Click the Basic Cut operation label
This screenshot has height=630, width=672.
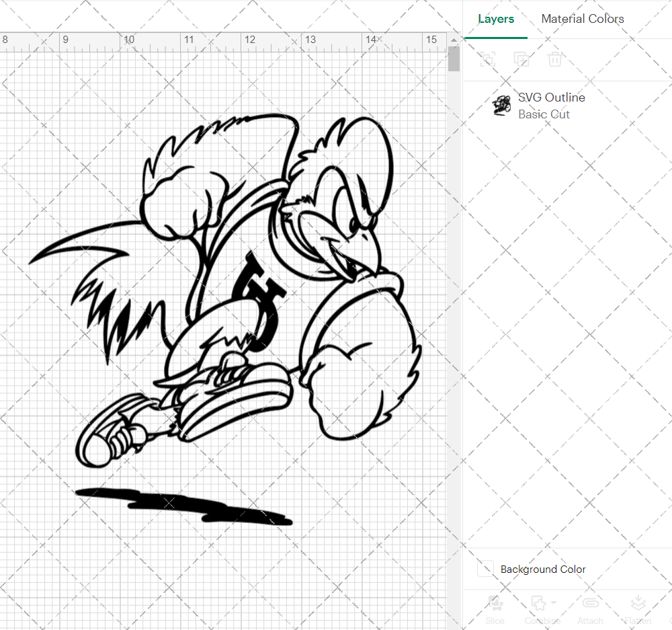[544, 114]
